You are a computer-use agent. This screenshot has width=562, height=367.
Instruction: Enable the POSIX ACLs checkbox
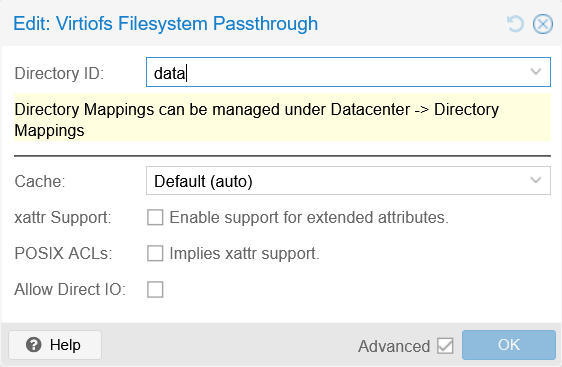[155, 253]
